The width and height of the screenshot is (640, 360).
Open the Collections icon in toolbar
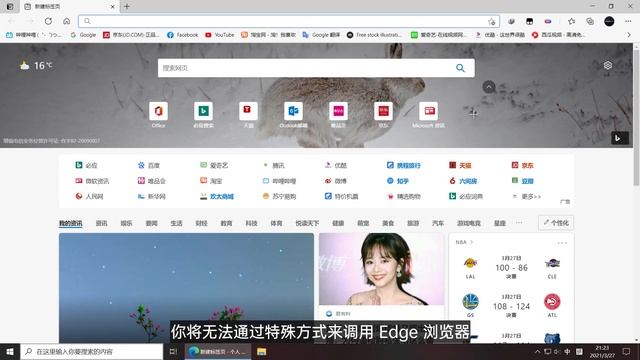click(x=590, y=21)
